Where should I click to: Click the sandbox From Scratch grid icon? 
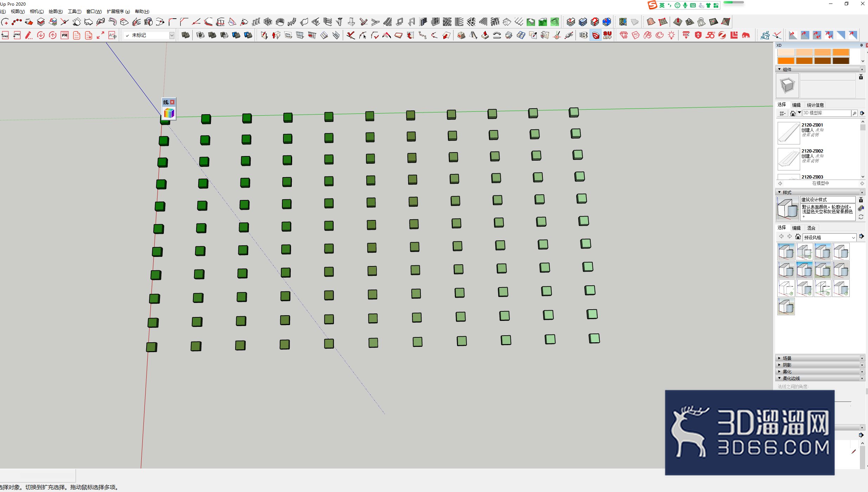point(663,22)
